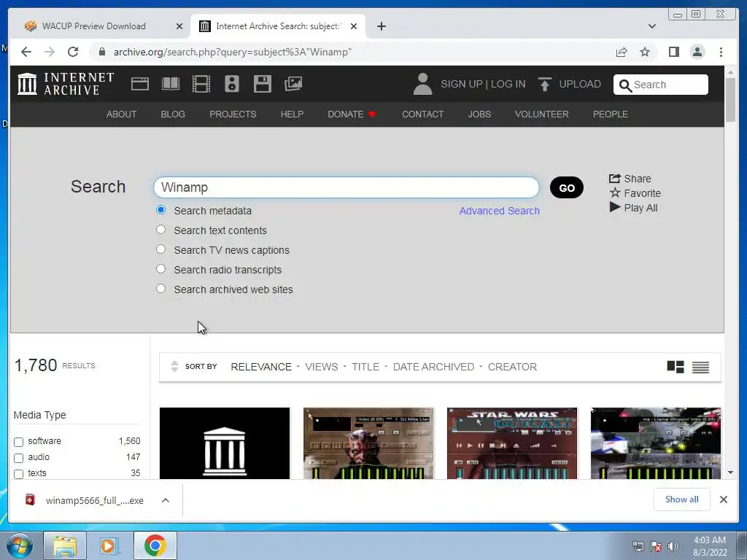Select Search archived web sites option

(x=161, y=289)
